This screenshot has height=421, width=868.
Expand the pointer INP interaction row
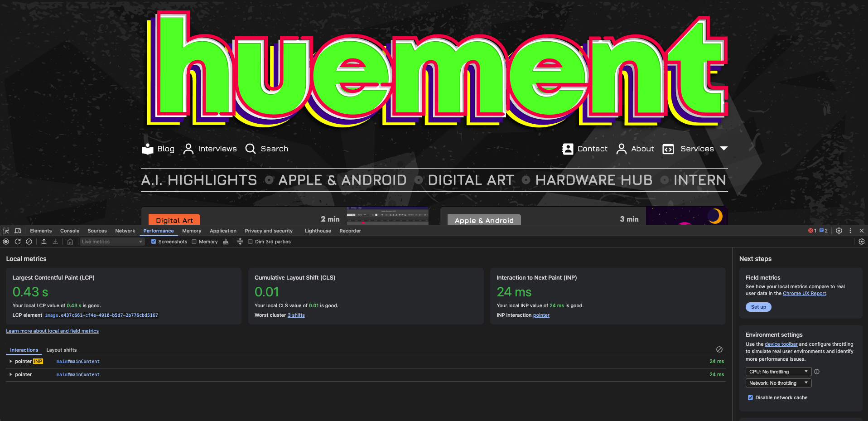[11, 361]
